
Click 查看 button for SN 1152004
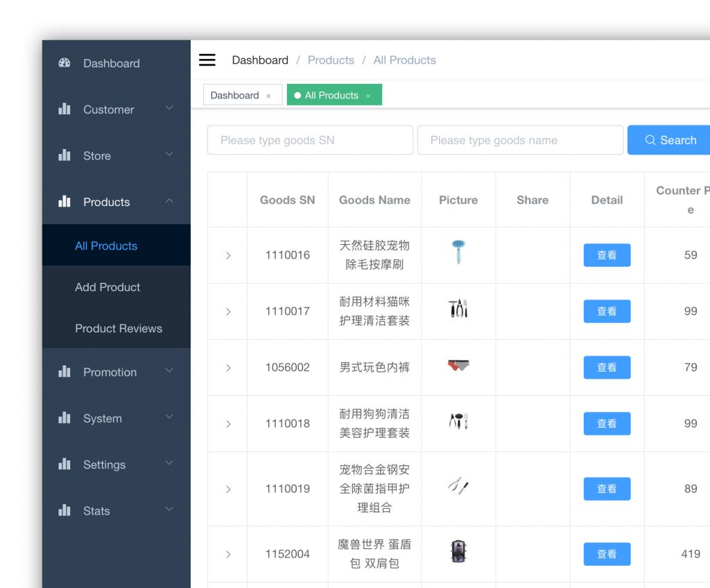(607, 554)
